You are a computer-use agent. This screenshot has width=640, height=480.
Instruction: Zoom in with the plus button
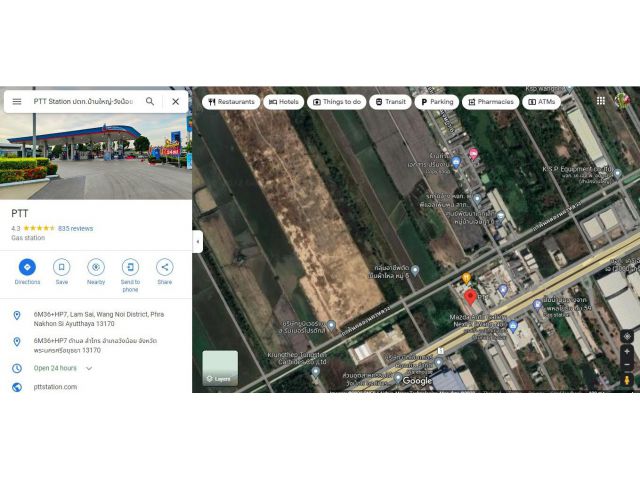[627, 351]
